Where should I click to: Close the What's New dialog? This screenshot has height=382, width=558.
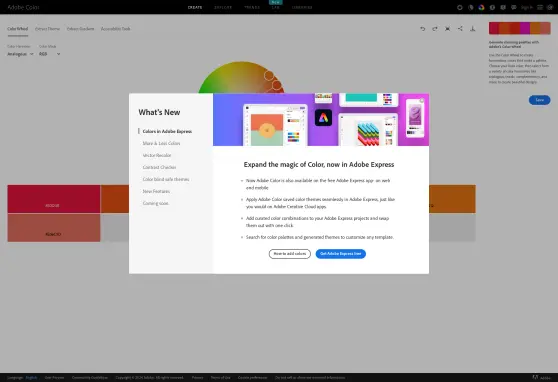pos(422,101)
